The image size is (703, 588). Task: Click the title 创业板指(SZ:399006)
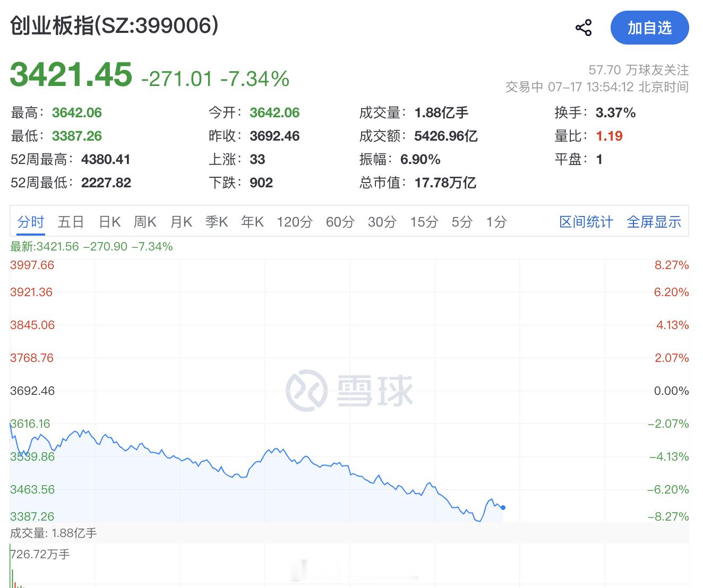114,26
